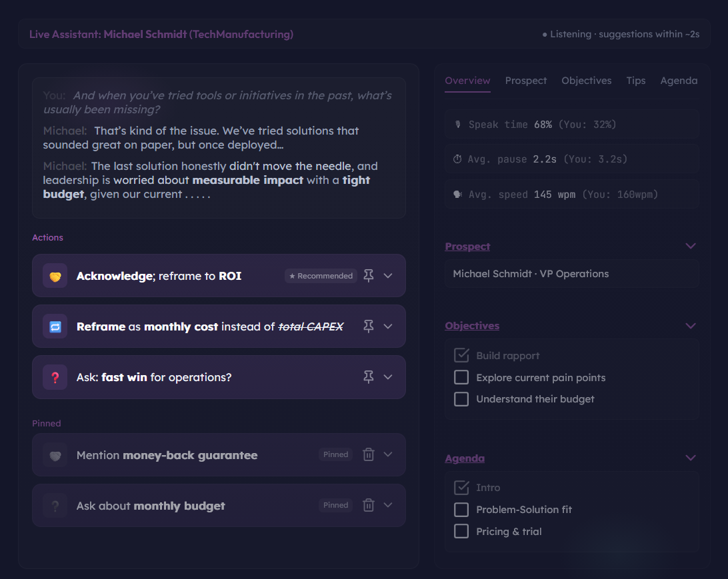Image resolution: width=728 pixels, height=579 pixels.
Task: Collapse the Objectives section
Action: coord(691,325)
